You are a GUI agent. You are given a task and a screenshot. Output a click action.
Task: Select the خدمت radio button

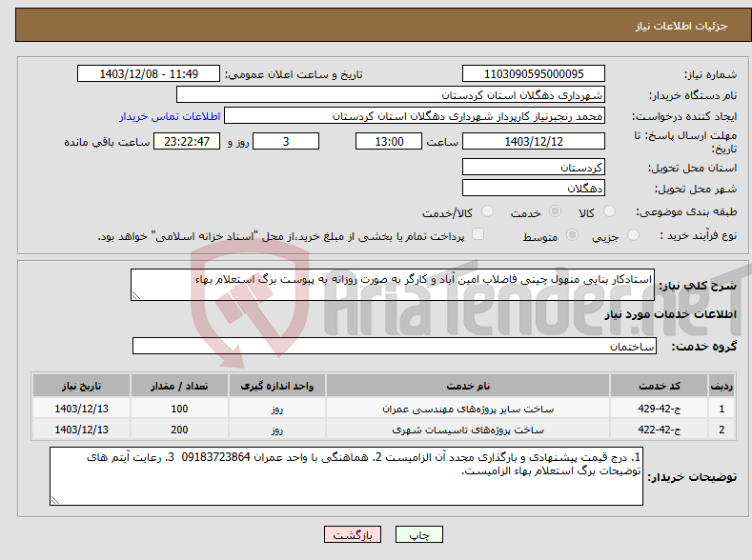[555, 211]
